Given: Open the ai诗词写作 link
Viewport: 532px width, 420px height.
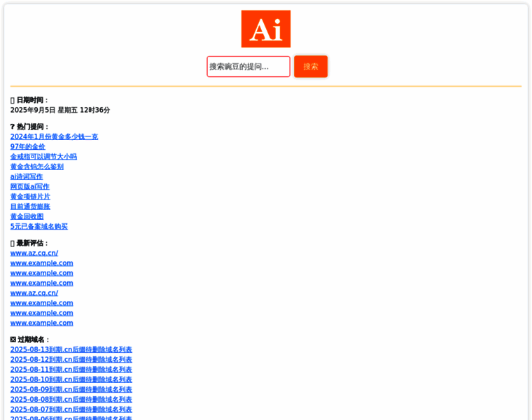Looking at the screenshot, I should [x=27, y=176].
